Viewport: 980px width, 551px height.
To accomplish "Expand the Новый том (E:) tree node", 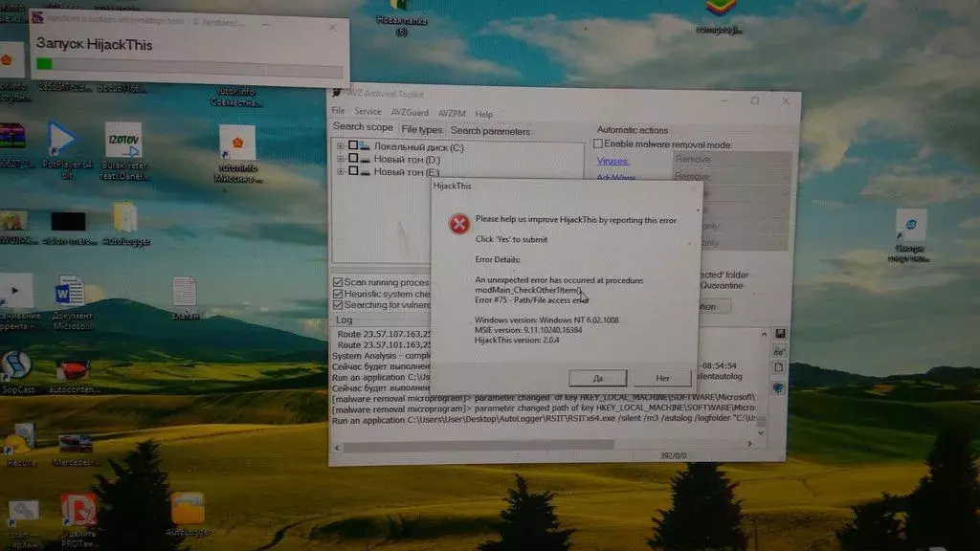I will pos(340,171).
